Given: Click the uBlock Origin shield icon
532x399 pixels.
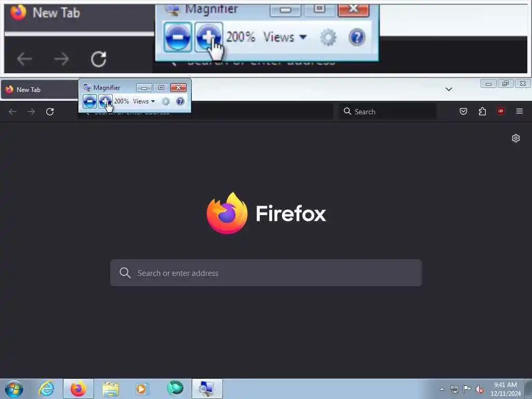Looking at the screenshot, I should coord(501,111).
